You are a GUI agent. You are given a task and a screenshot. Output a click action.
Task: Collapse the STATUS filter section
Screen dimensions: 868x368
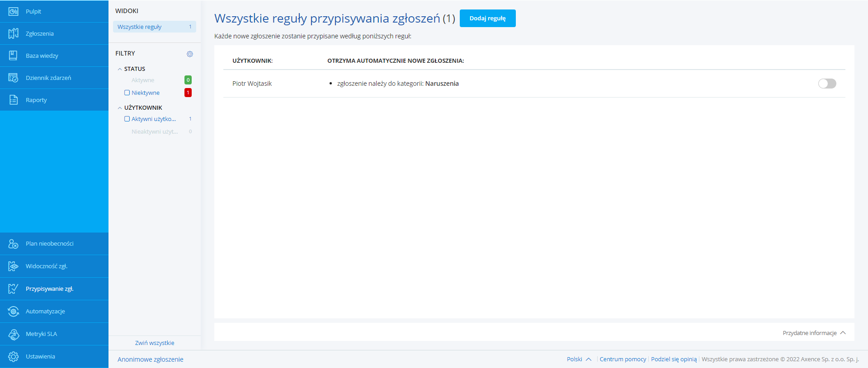coord(120,69)
